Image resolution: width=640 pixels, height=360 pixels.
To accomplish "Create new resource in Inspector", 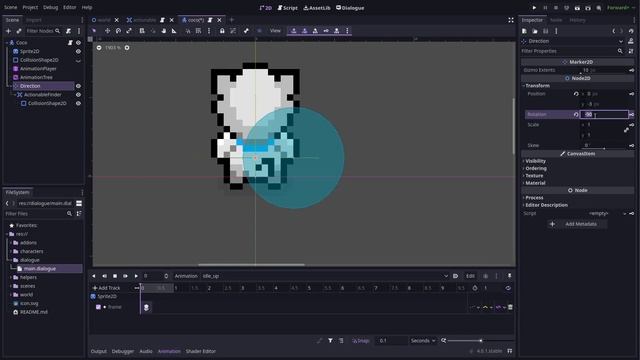I will tap(524, 31).
